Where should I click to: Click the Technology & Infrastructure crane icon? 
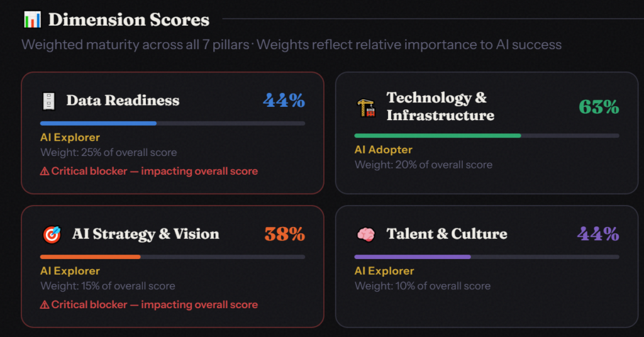point(365,108)
